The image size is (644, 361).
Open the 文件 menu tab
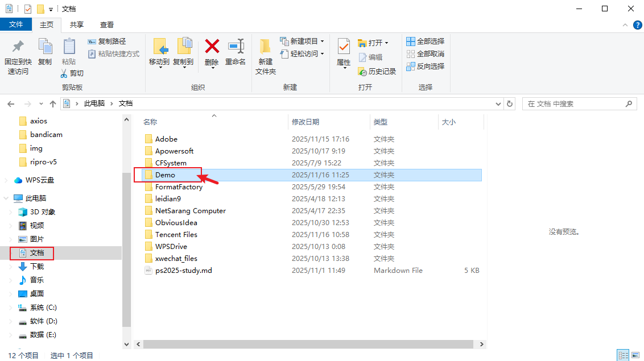(16, 24)
